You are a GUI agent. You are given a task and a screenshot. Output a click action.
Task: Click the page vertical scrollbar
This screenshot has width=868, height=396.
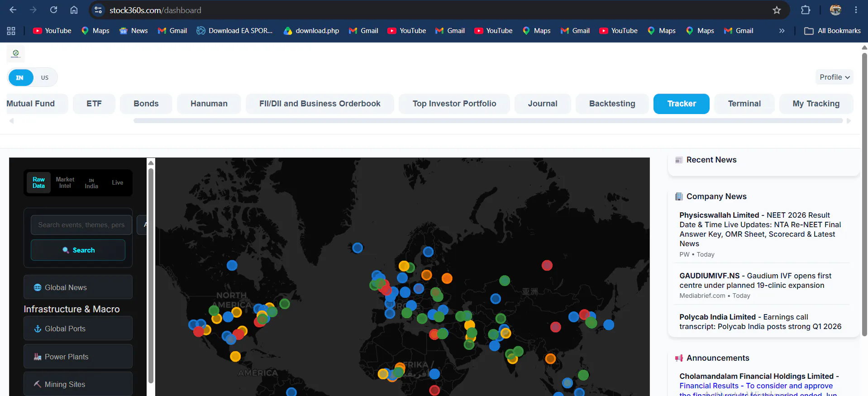point(864,195)
